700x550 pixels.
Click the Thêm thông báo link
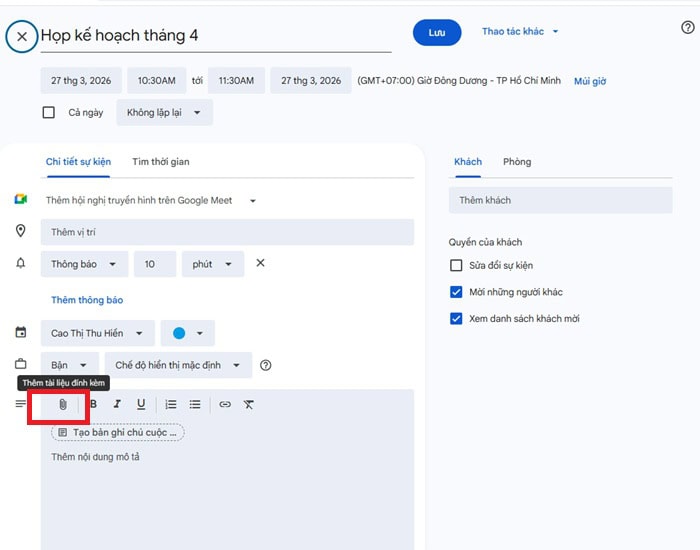tap(87, 300)
